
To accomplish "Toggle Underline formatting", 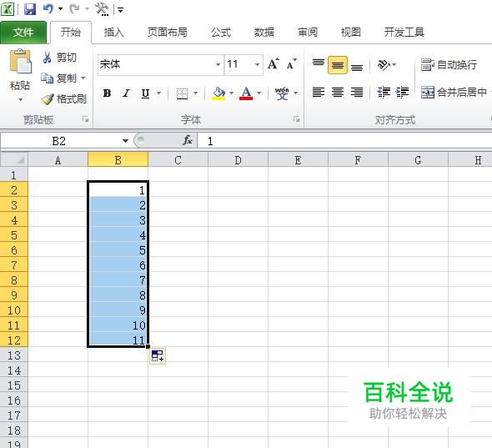I will tap(145, 93).
